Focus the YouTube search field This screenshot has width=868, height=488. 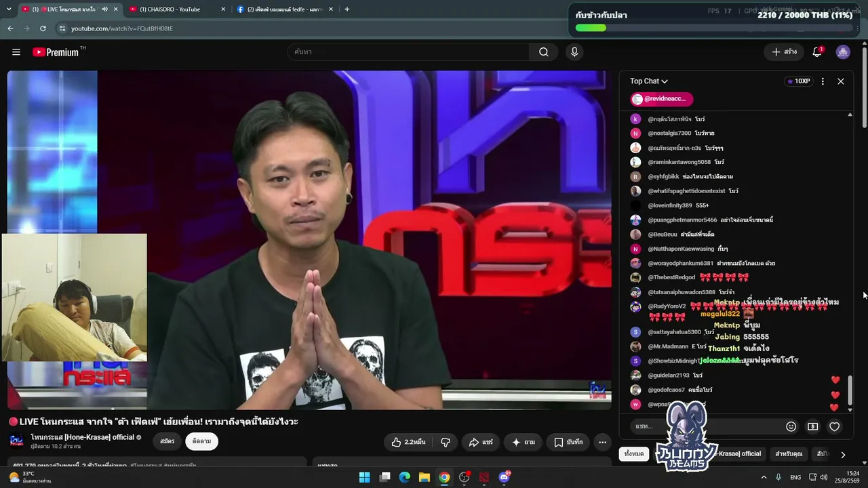409,52
